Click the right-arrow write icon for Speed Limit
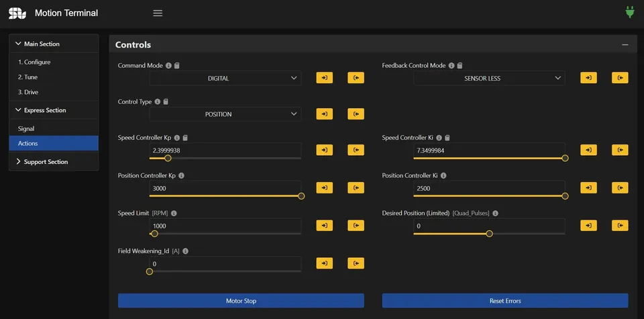Image resolution: width=644 pixels, height=319 pixels. click(325, 226)
